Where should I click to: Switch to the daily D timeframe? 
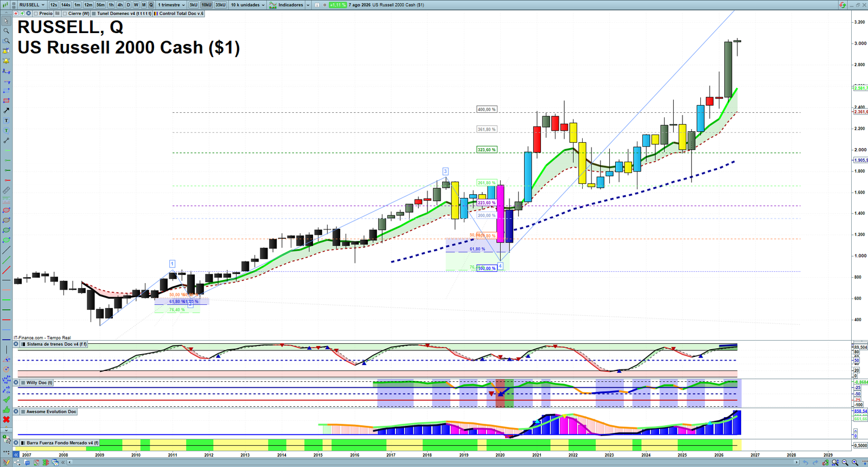[129, 5]
